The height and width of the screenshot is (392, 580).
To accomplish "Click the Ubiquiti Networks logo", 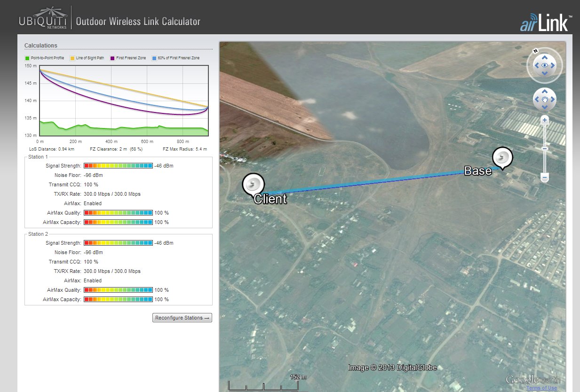I will [43, 18].
